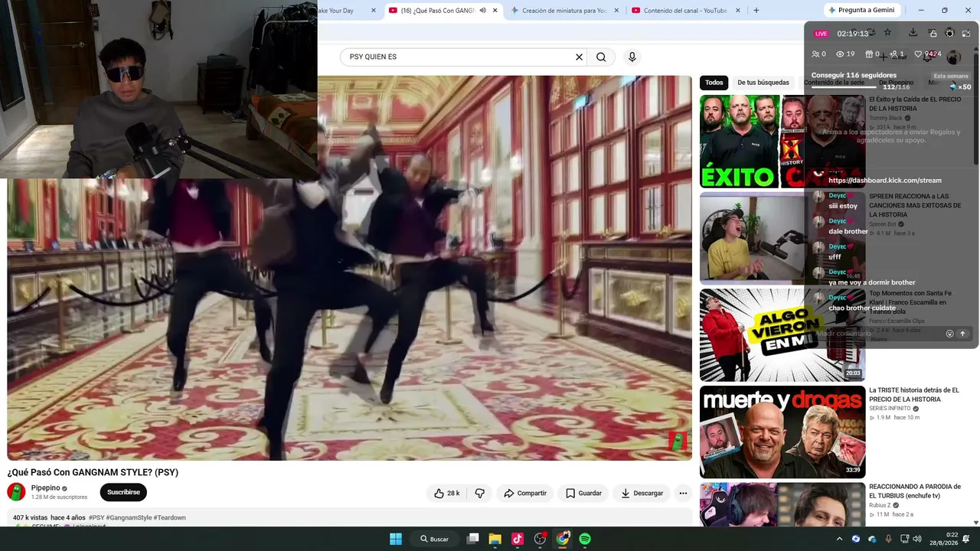Clear the YouTube search box text
This screenshot has height=551, width=980.
click(579, 57)
